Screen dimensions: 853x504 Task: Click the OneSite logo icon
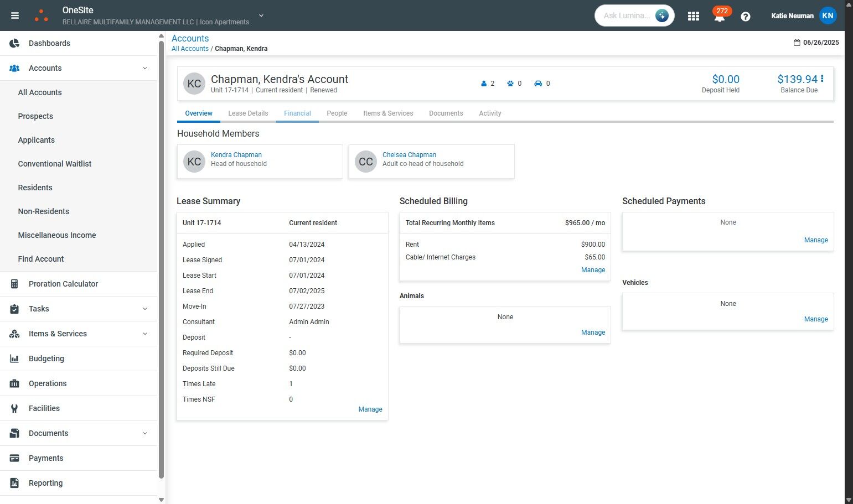pos(42,15)
